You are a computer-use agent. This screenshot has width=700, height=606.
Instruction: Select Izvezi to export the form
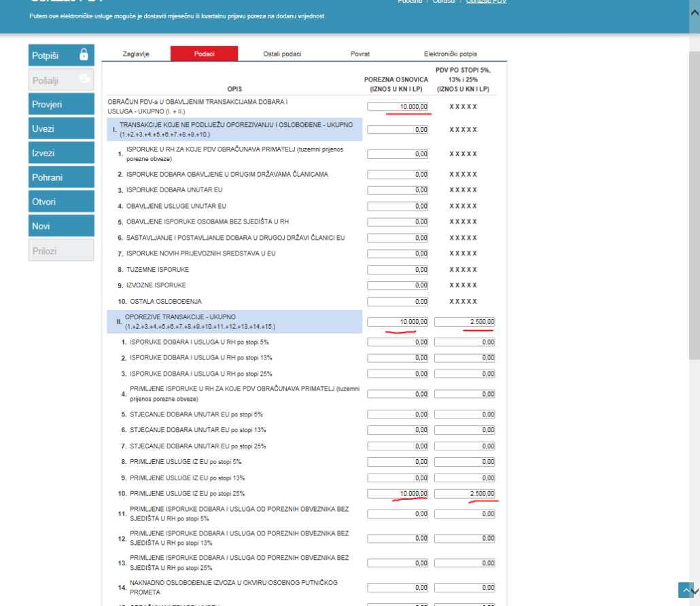60,152
